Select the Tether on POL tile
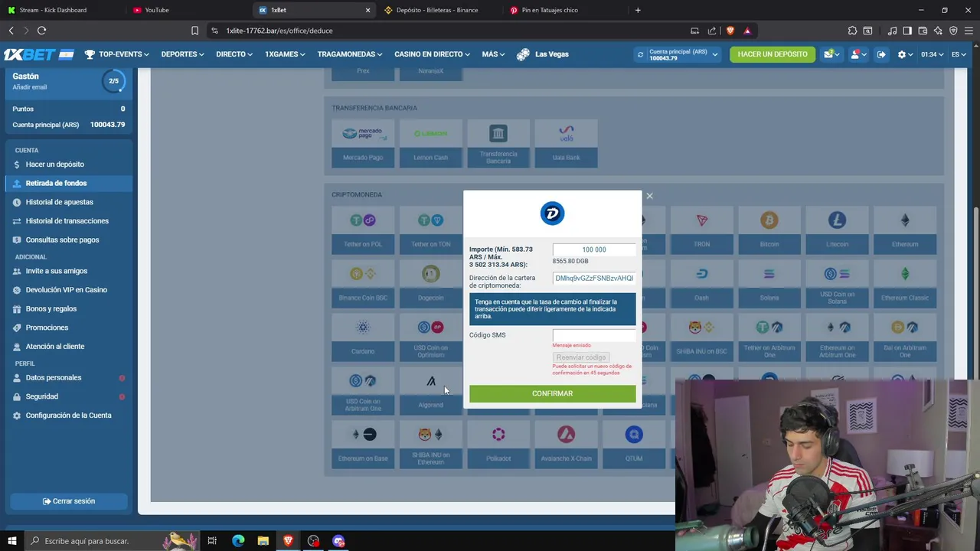Image resolution: width=980 pixels, height=551 pixels. pos(363,230)
